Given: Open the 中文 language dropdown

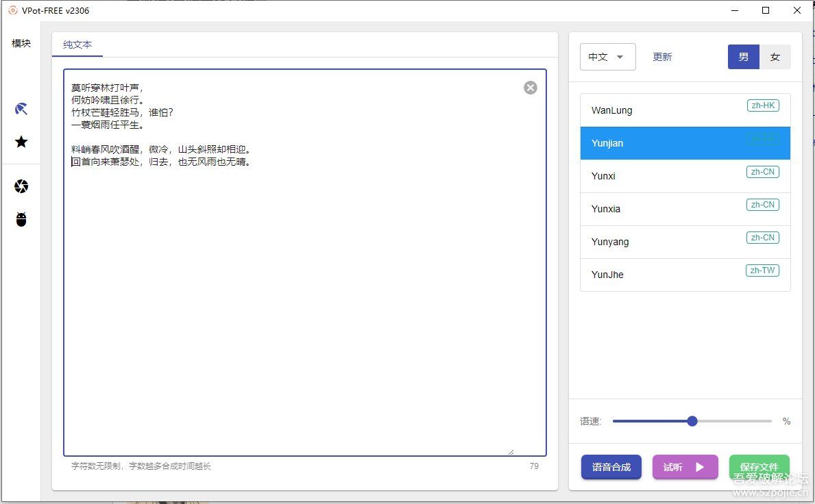Looking at the screenshot, I should coord(607,57).
